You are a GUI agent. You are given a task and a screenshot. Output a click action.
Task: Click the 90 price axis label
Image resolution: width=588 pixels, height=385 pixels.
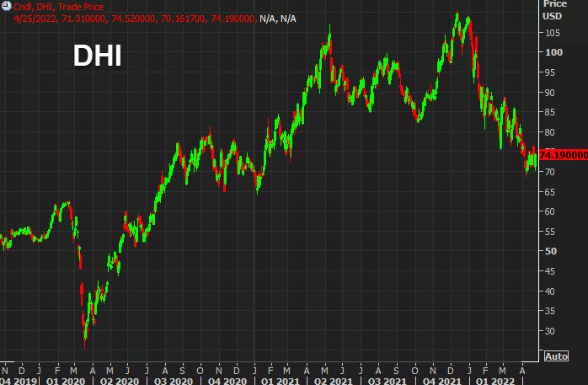click(x=550, y=93)
